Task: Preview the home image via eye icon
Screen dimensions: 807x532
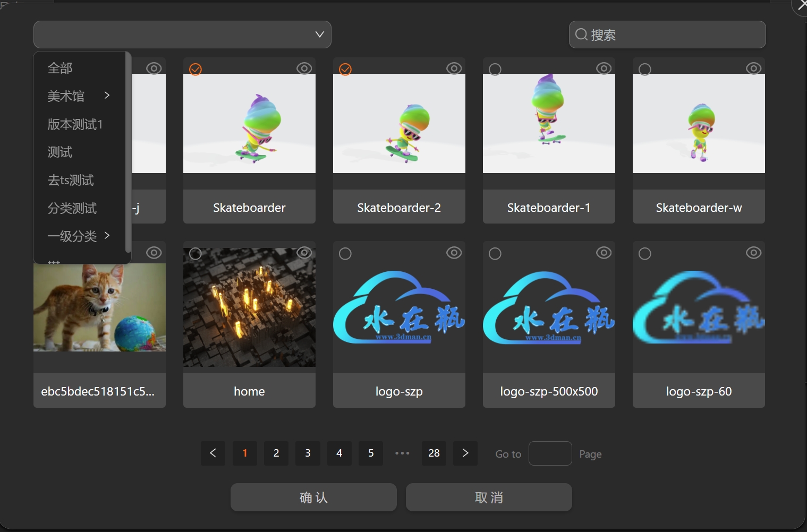Action: [304, 252]
